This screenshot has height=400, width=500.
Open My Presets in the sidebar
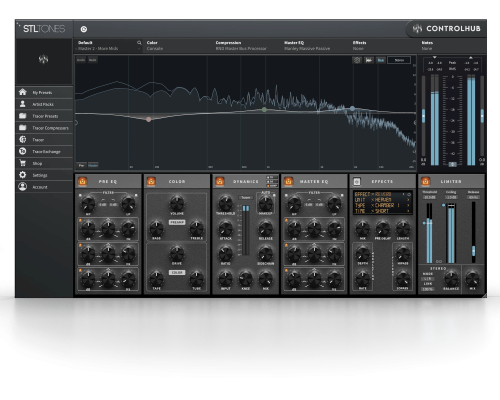coord(44,92)
